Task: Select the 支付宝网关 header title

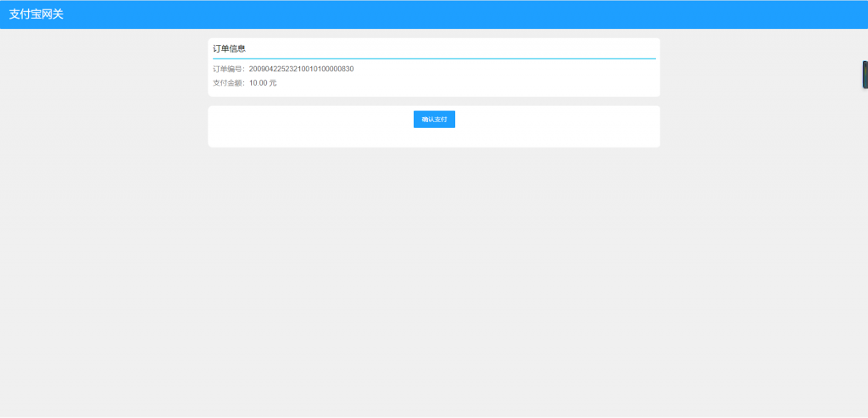Action: coord(36,14)
